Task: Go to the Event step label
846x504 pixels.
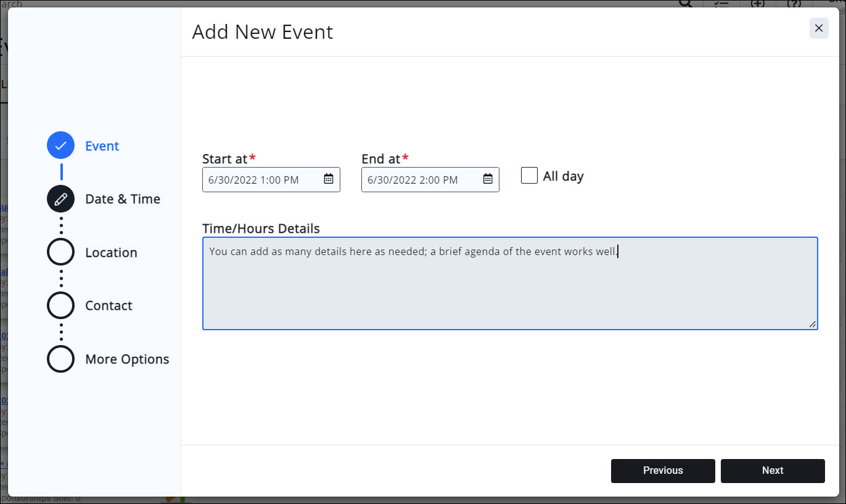Action: tap(102, 146)
